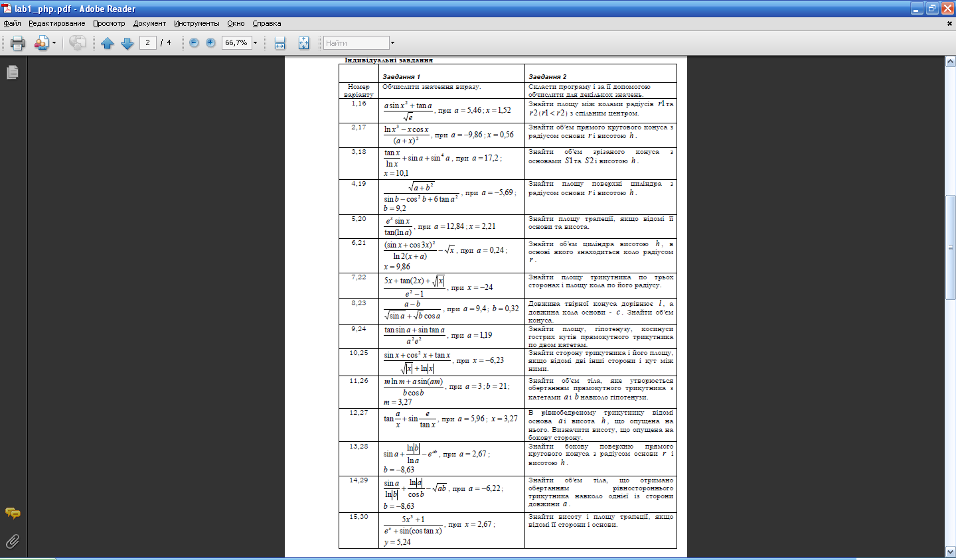Click the text "Знайти площу між колами радіусів"

click(591, 104)
